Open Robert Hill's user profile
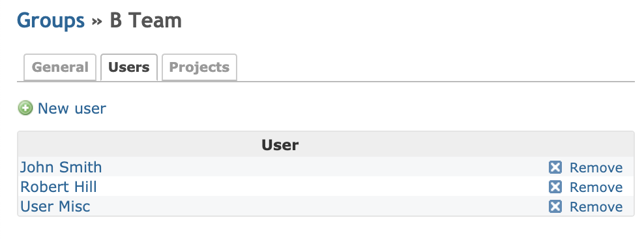The image size is (644, 239). coord(58,187)
